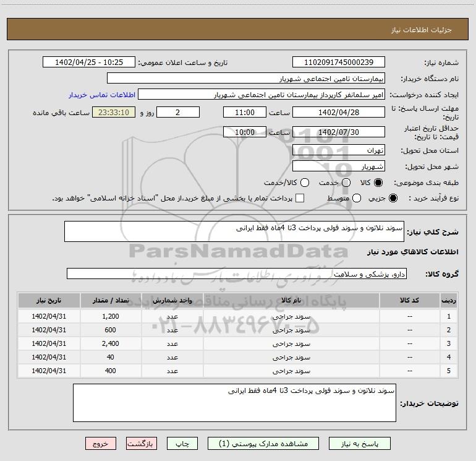
Task: Click the 'بازگشت' back button
Action: click(142, 444)
